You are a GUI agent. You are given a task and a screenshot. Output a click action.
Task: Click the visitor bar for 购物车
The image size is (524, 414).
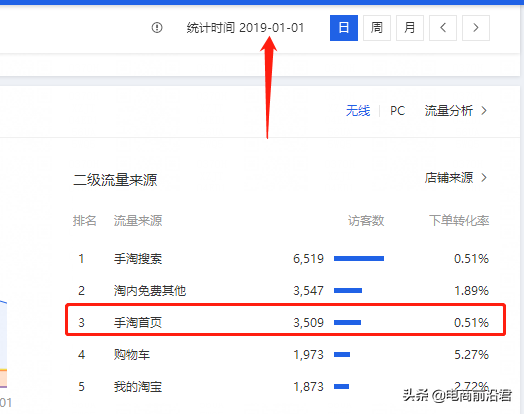(342, 354)
